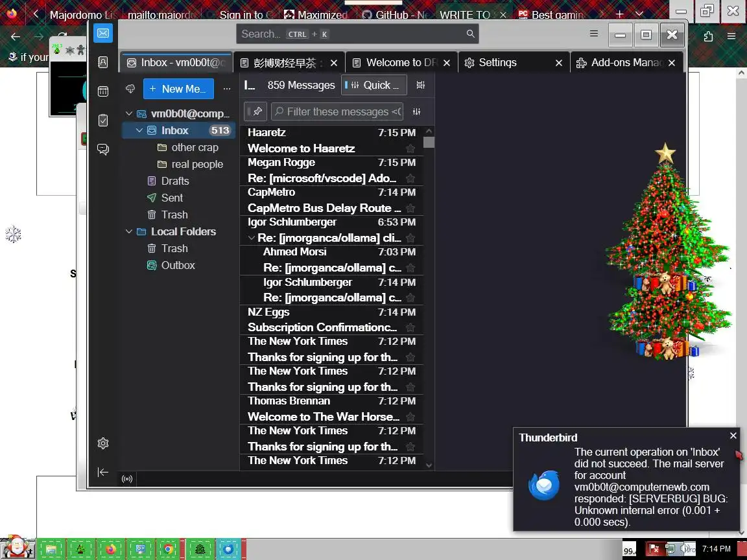Open Thunderbird app menu hamburger icon
Screen dimensions: 747x560
[593, 34]
